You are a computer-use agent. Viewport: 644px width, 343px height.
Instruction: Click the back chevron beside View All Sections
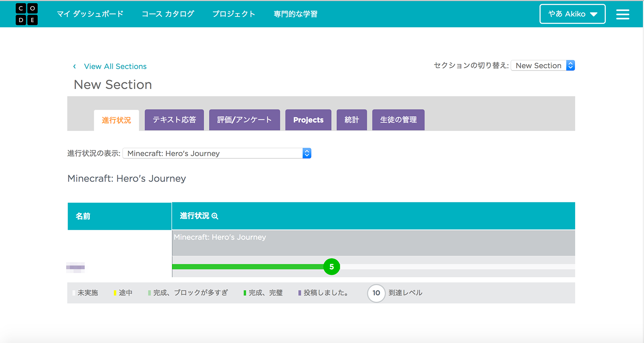coord(74,67)
